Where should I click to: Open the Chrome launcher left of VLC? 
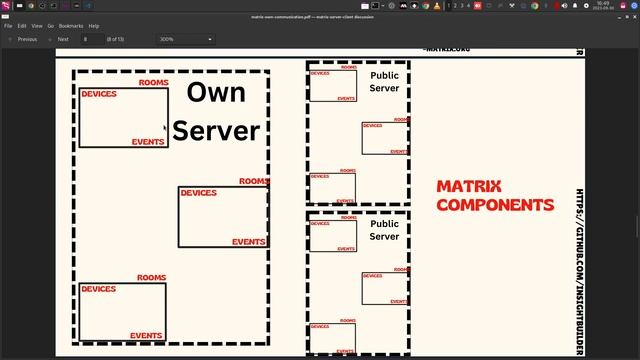coord(426,6)
